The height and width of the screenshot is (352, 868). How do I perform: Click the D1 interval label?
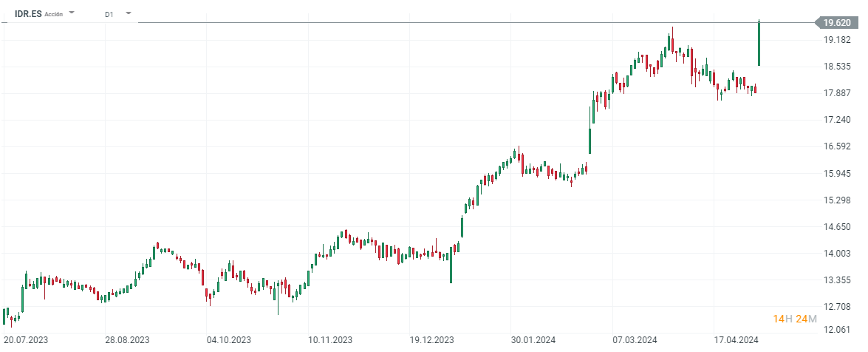pyautogui.click(x=109, y=14)
